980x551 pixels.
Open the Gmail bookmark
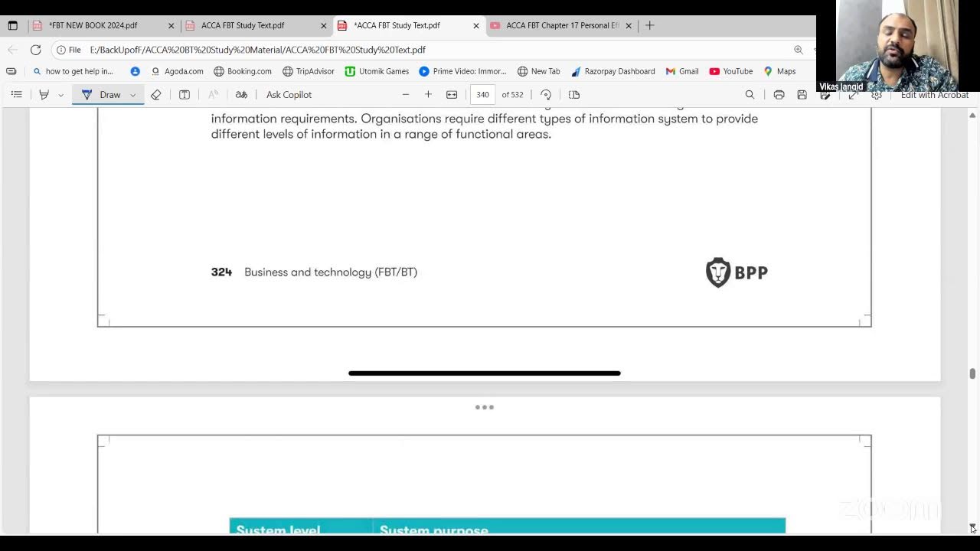pos(681,71)
